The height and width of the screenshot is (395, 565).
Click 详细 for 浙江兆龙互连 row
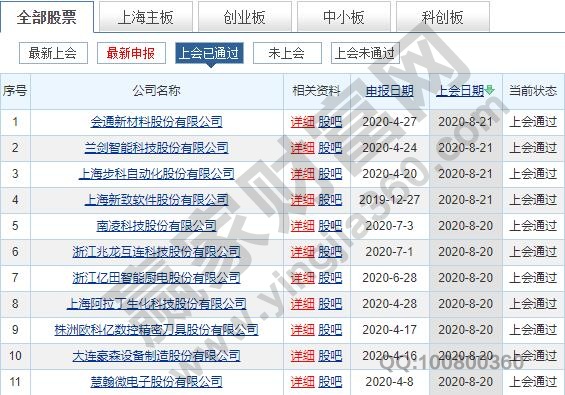coord(303,252)
